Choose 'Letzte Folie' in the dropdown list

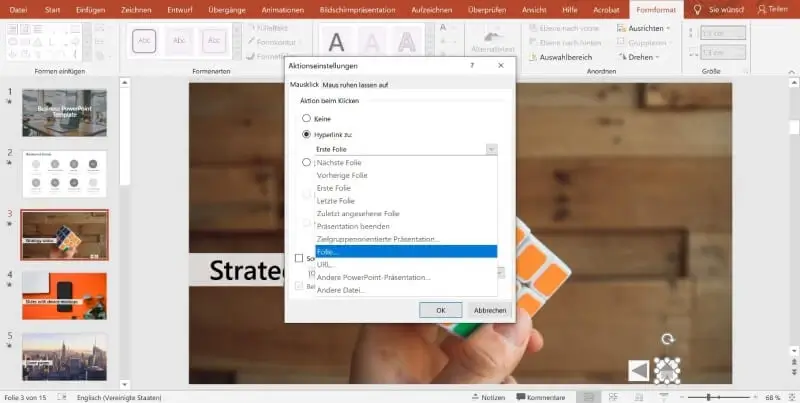338,200
